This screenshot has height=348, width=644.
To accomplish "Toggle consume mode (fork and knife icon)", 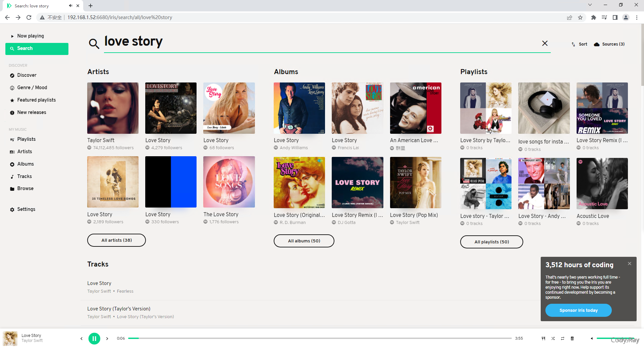I will coord(543,338).
